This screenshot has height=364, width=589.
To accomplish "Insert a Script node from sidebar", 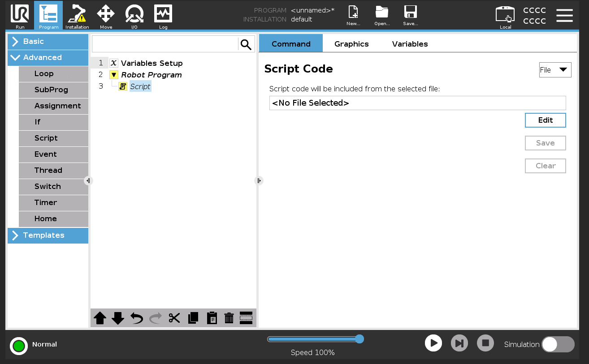I will pos(53,138).
